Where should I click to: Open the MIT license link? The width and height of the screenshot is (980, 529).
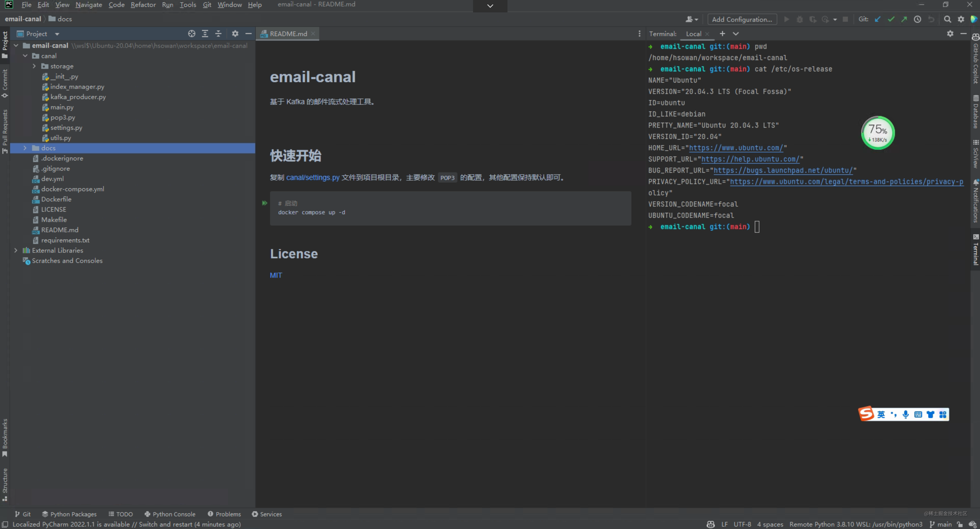click(276, 275)
